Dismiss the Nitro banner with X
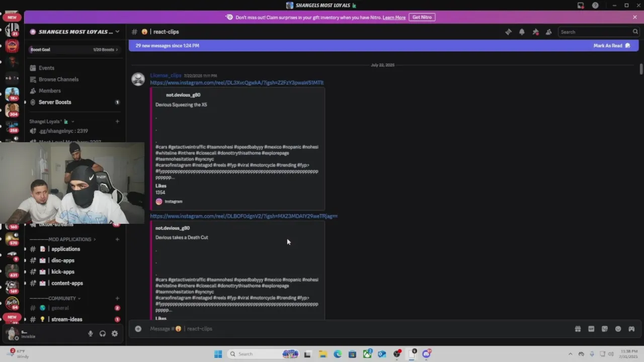This screenshot has width=644, height=362. click(x=635, y=17)
